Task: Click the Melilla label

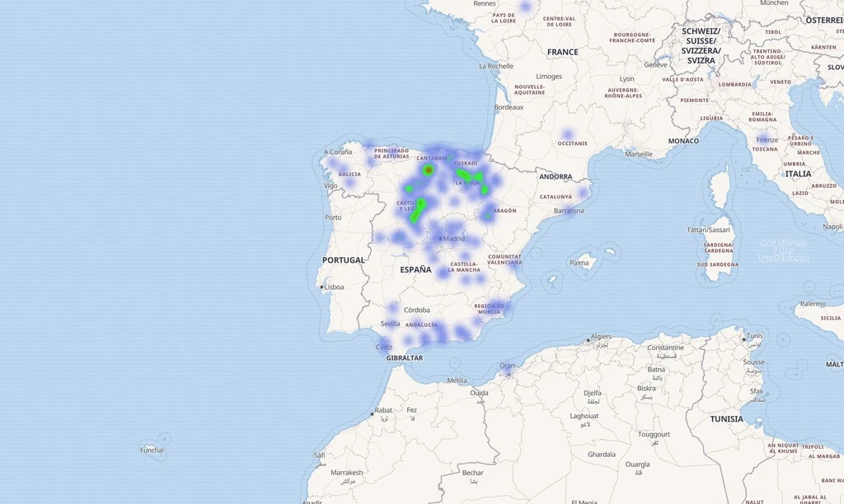Action: tap(457, 380)
